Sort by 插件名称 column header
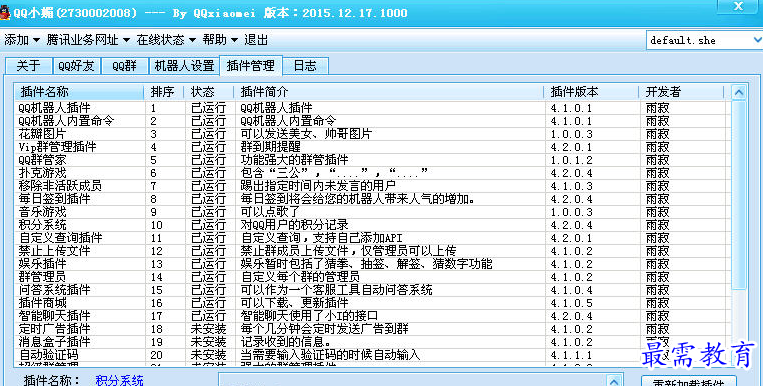The height and width of the screenshot is (386, 763). pyautogui.click(x=79, y=92)
